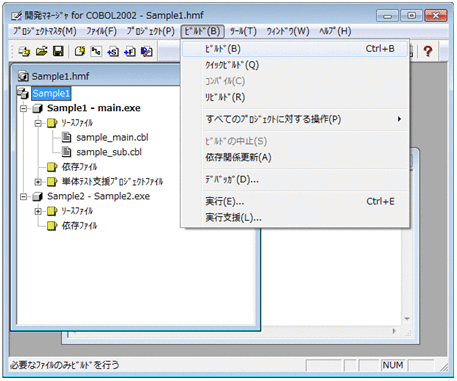Select 依存ファイル label under Sample2
This screenshot has width=457, height=381.
[79, 226]
